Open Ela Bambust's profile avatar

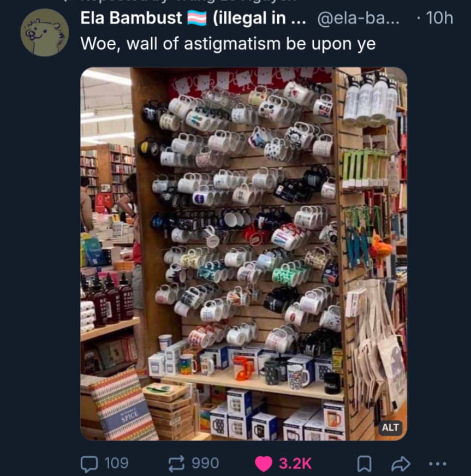point(45,33)
